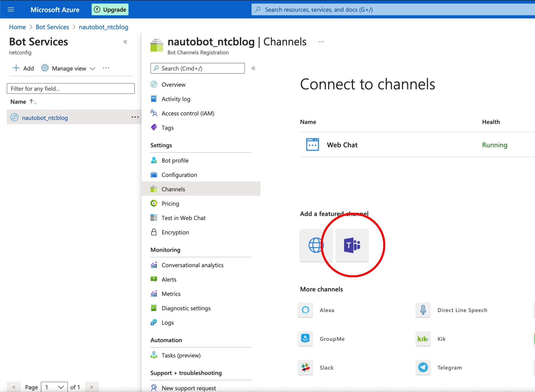Select the Kik channel icon

pos(423,339)
